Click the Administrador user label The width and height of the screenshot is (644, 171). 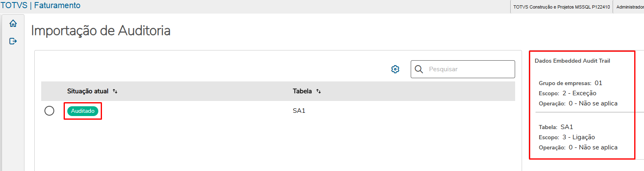[x=630, y=7]
